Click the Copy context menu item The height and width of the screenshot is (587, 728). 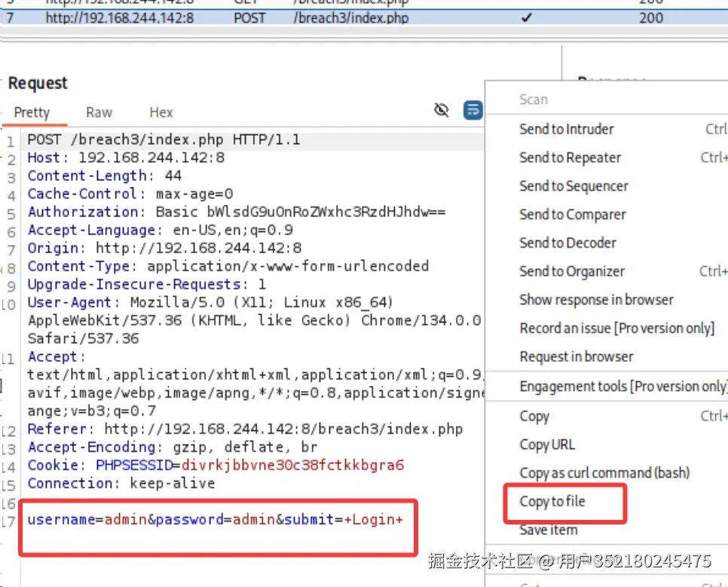click(534, 417)
